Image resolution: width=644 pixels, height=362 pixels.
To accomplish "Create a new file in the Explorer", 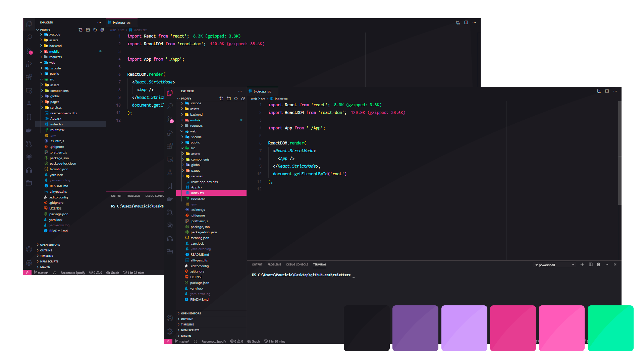I will pos(221,99).
